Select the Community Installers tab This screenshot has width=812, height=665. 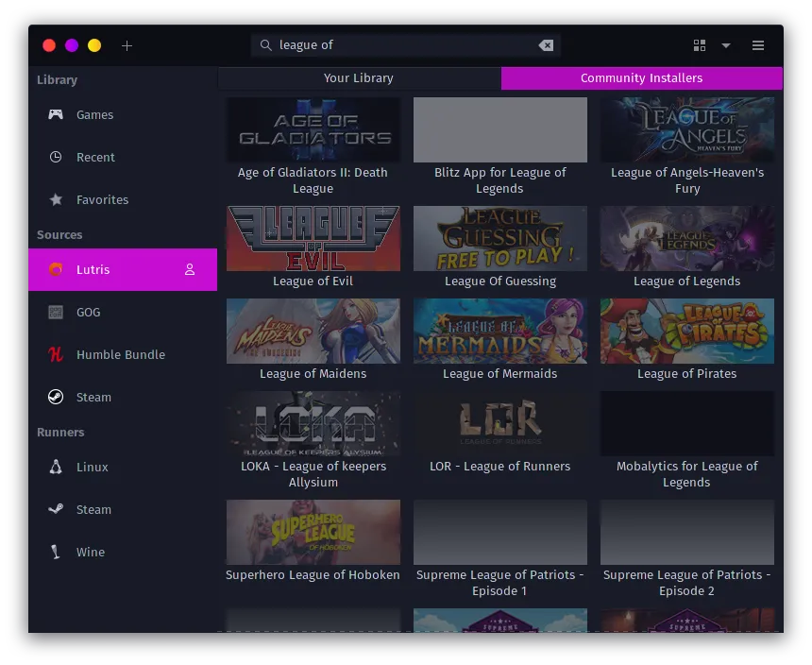642,78
